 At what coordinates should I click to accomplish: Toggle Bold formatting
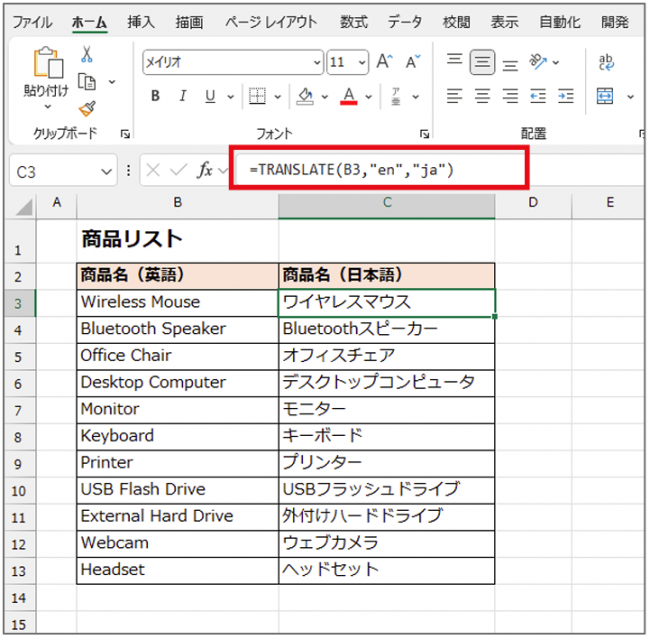pyautogui.click(x=155, y=96)
